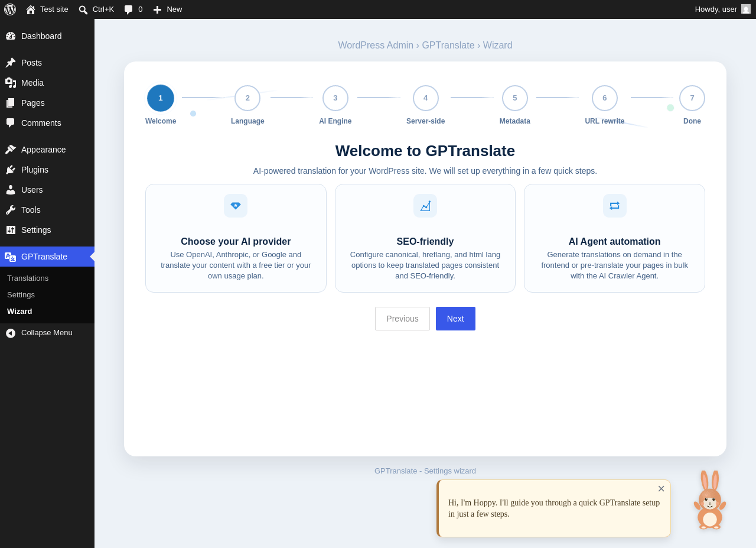Jump to step 6 URL rewrite

[605, 98]
